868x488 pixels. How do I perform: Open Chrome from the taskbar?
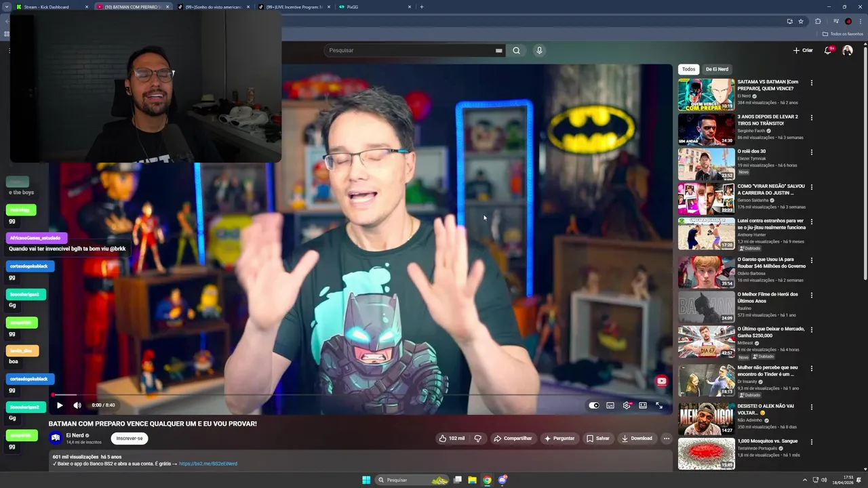[x=487, y=480]
